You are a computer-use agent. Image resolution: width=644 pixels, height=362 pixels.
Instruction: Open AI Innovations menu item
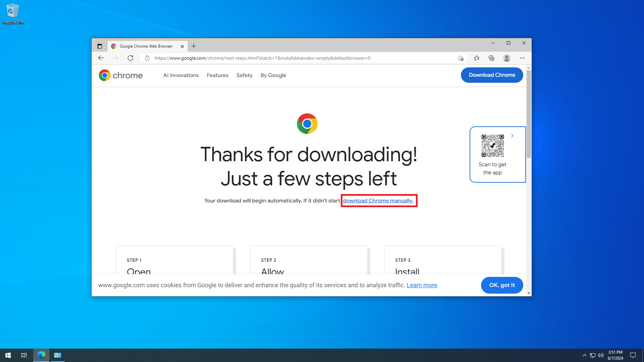click(181, 75)
